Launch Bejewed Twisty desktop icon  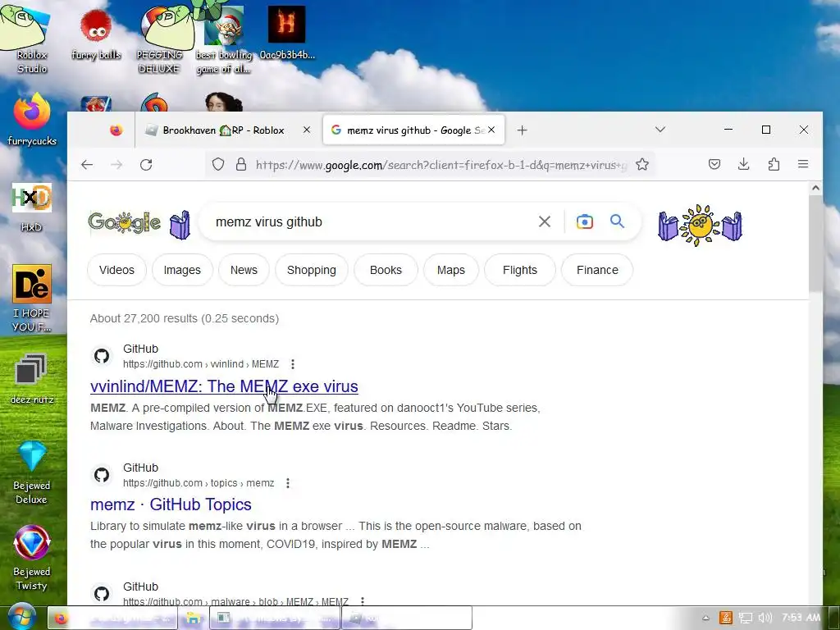[x=32, y=558]
